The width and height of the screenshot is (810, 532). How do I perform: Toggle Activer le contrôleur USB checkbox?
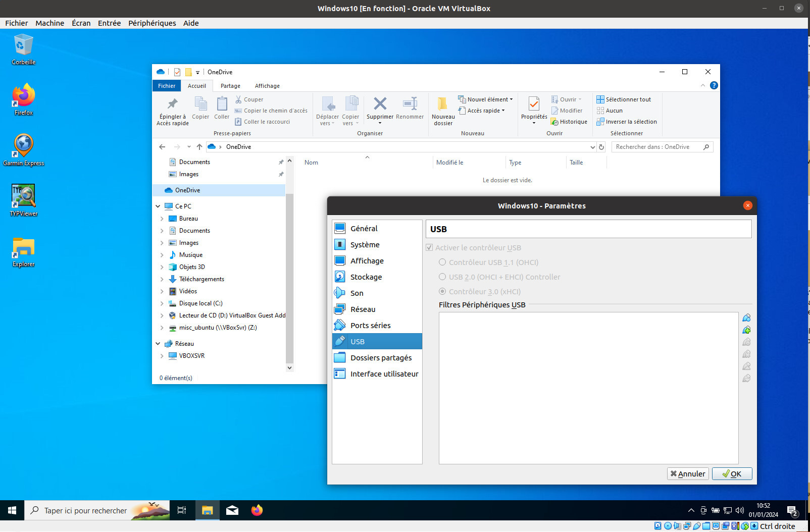429,248
